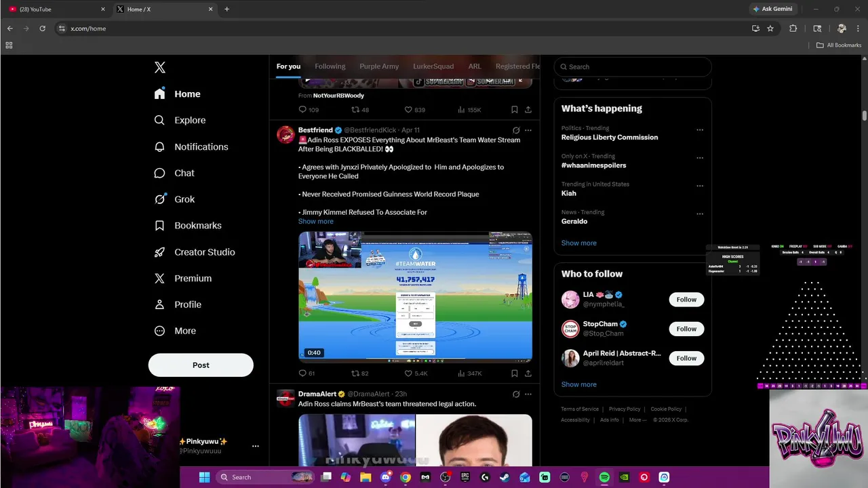Open options for #whaanimespoilers trend
Screen dimensions: 868x488
[700, 158]
